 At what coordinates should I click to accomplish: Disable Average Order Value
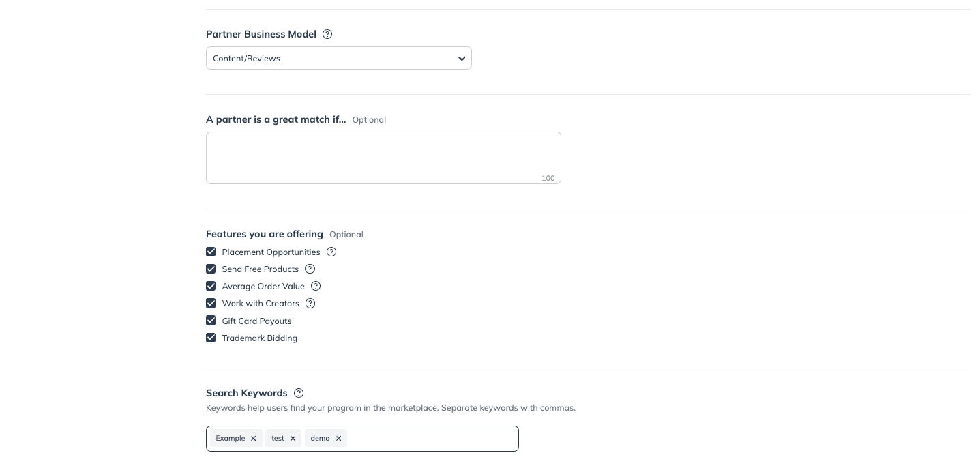pos(211,286)
